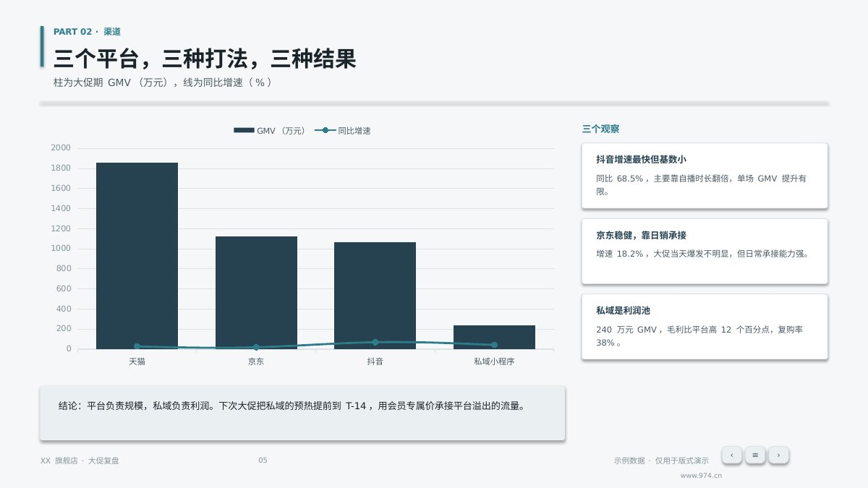Advance to the next slide with the right chevron
868x488 pixels.
pyautogui.click(x=778, y=455)
